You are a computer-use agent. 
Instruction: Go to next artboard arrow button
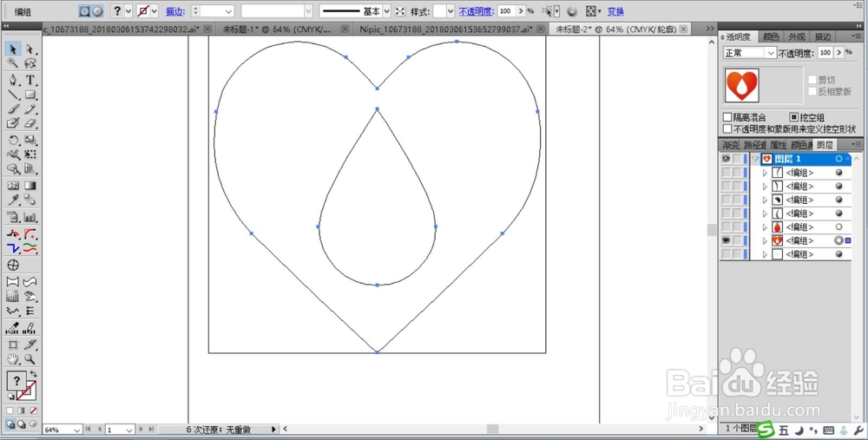coord(141,430)
